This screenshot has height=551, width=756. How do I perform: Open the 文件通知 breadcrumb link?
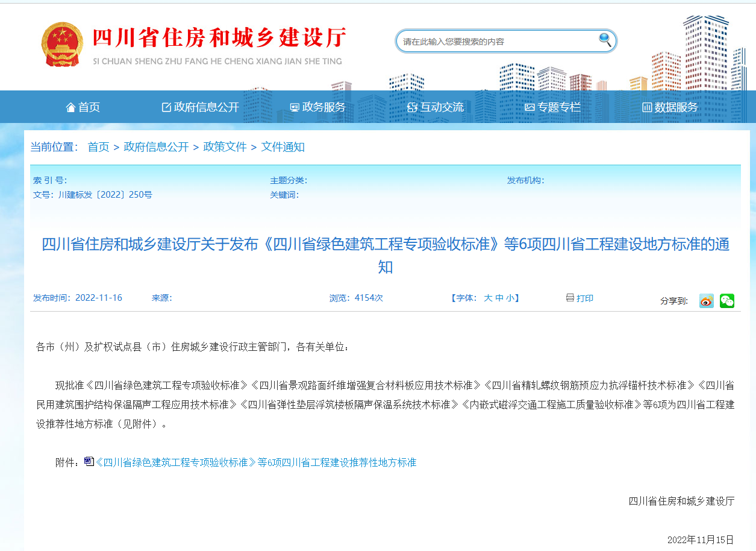[x=284, y=146]
